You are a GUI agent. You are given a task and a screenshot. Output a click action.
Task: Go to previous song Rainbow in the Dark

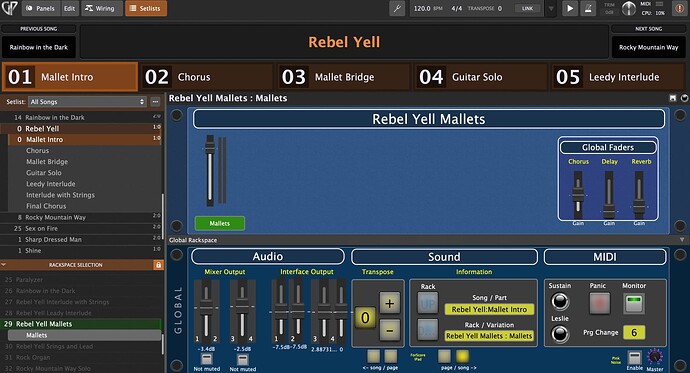[39, 47]
